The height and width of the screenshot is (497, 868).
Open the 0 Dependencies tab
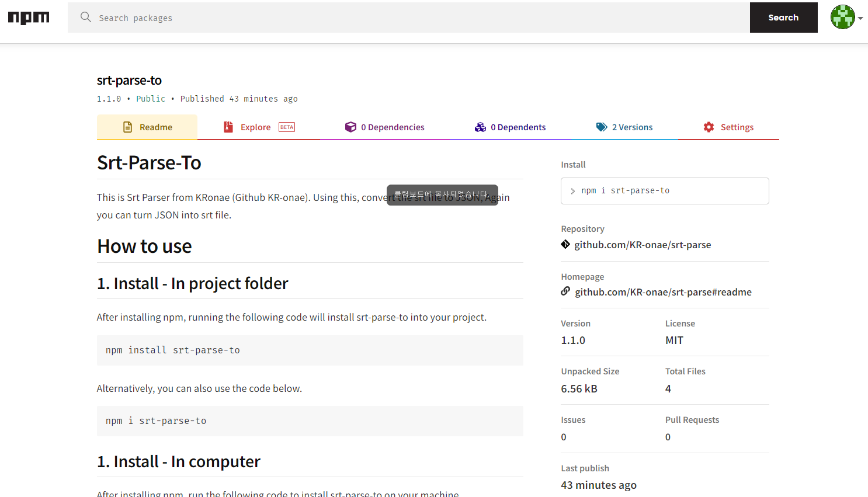point(385,127)
